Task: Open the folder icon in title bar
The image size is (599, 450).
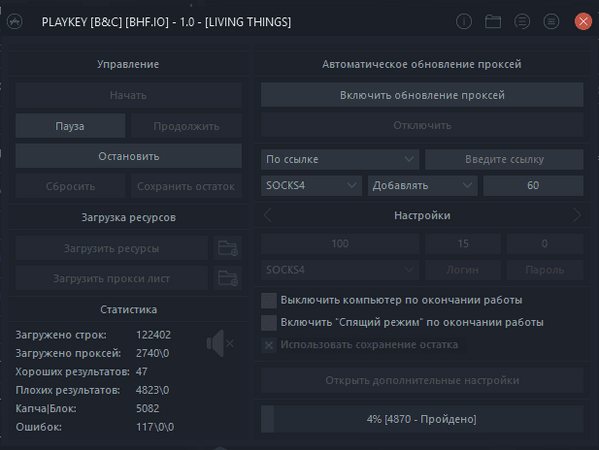Action: (493, 21)
